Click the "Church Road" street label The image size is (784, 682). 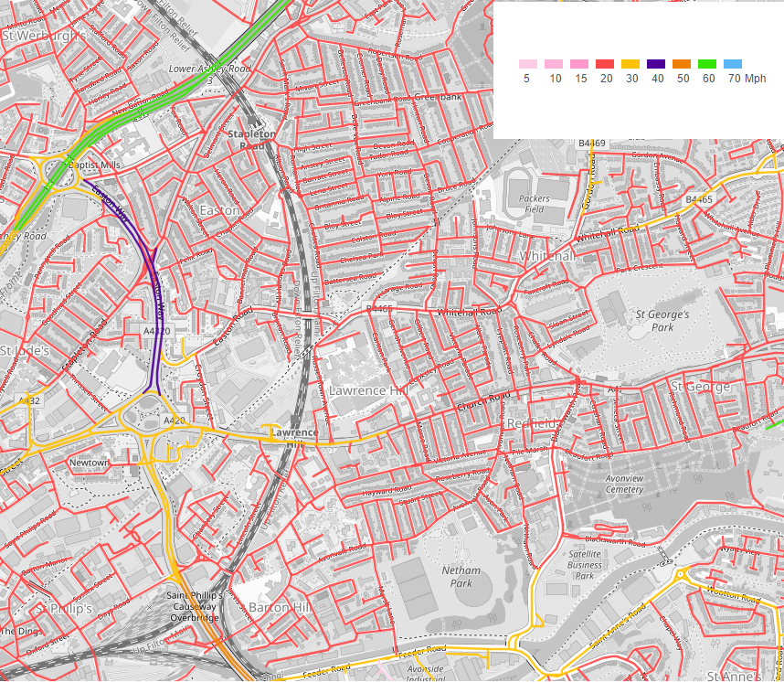click(484, 400)
